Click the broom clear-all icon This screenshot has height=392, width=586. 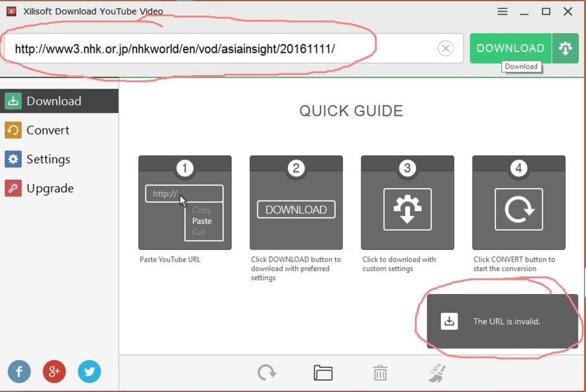click(437, 373)
